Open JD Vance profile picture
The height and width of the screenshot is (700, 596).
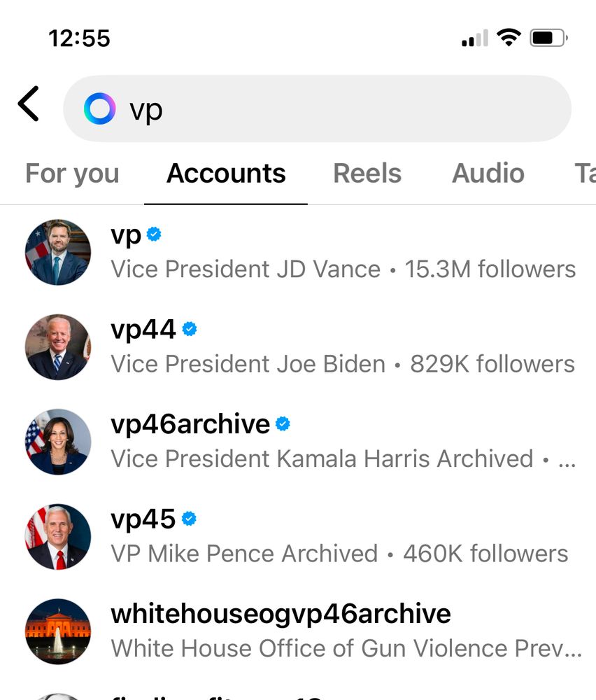[x=58, y=252]
